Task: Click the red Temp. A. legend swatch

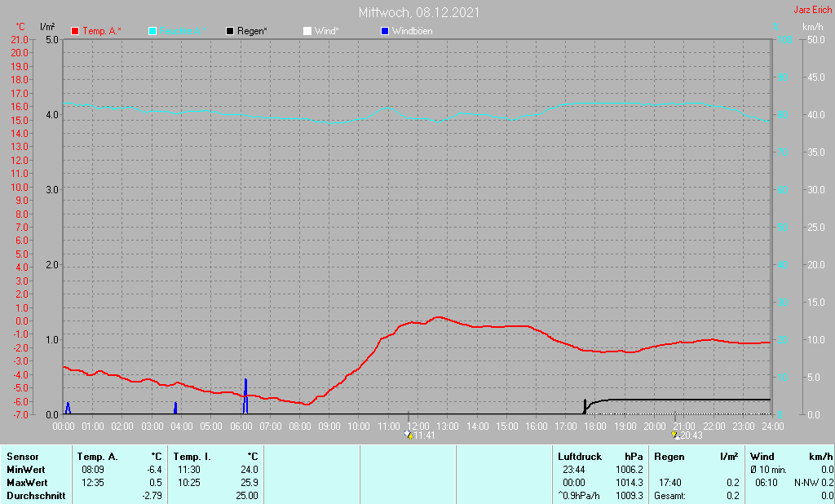Action: coord(75,32)
